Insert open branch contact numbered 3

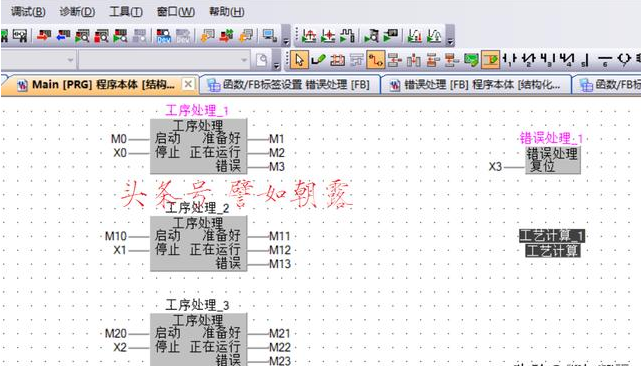pos(548,60)
